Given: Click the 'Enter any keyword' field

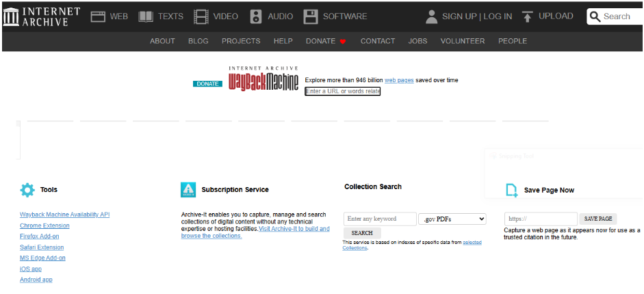Looking at the screenshot, I should [380, 219].
